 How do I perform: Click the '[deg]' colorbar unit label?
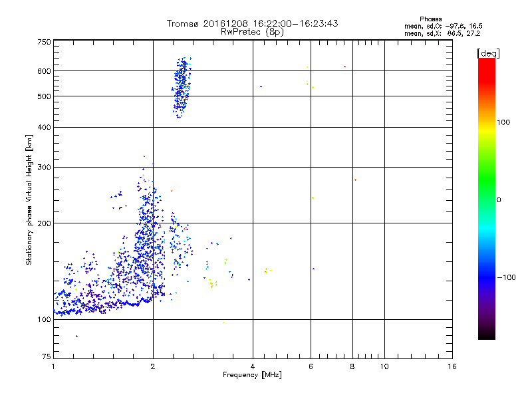pyautogui.click(x=488, y=53)
